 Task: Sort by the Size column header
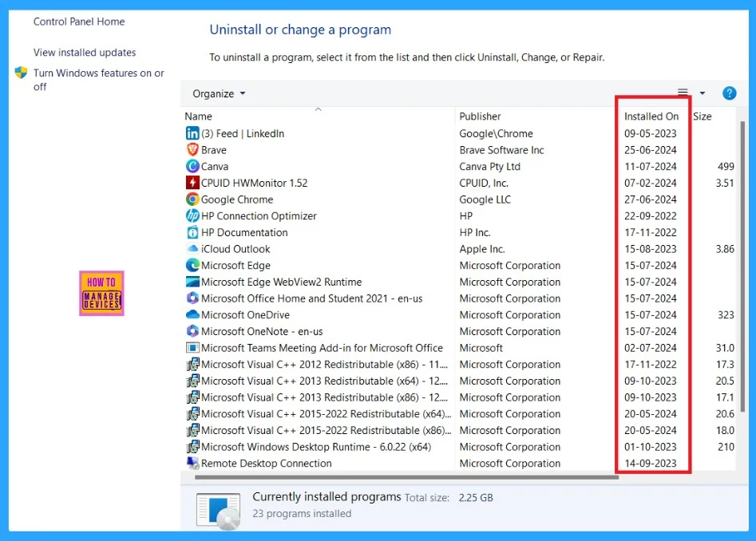pos(702,116)
